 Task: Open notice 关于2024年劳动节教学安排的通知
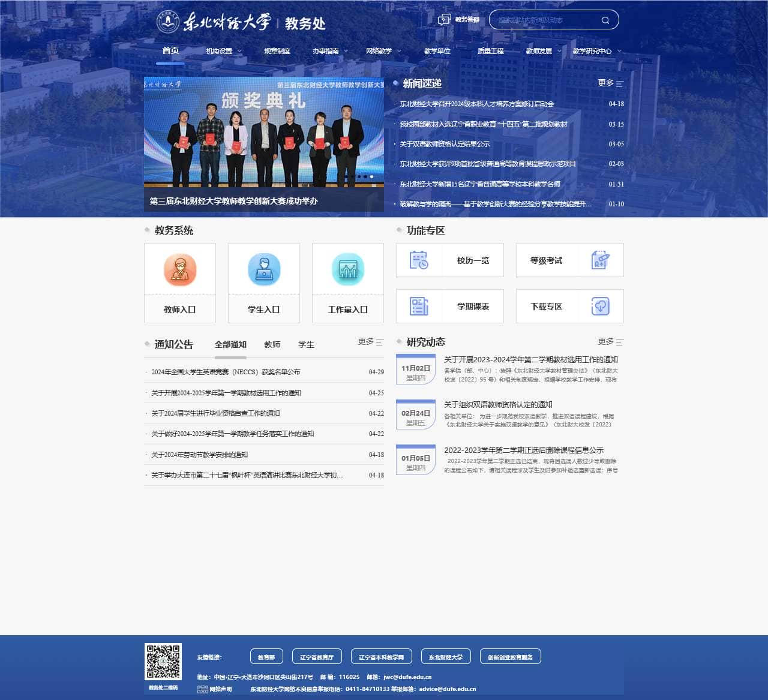click(x=200, y=455)
